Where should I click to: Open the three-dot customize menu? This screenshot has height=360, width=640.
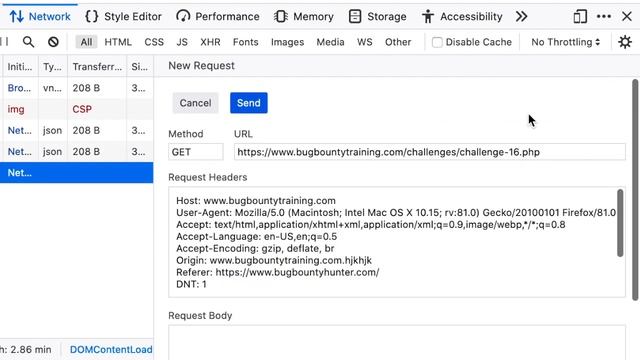pyautogui.click(x=604, y=17)
